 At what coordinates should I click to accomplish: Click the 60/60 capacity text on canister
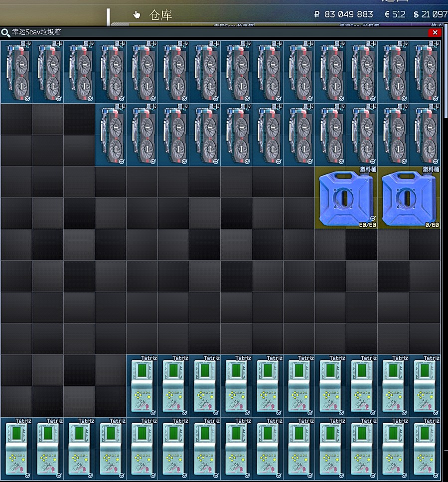click(367, 225)
